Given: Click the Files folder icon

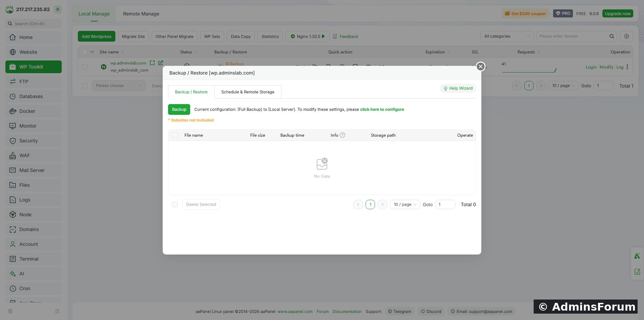Looking at the screenshot, I should point(13,185).
